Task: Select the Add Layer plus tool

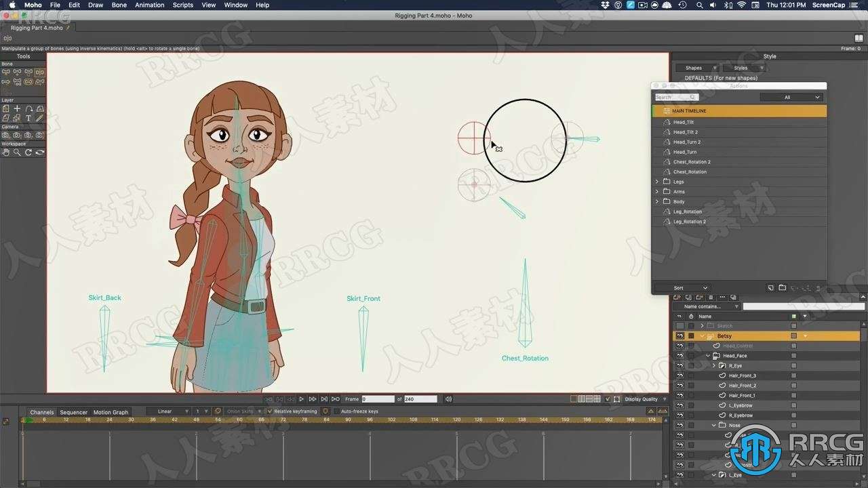Action: click(x=17, y=108)
